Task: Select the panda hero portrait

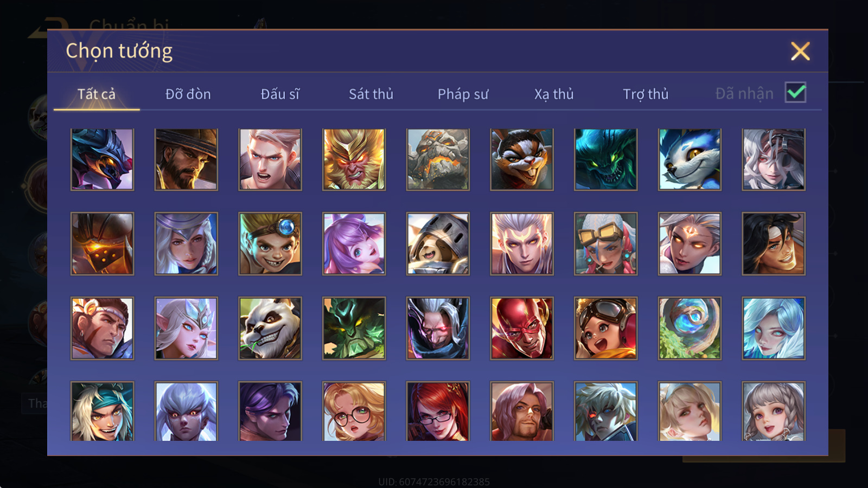Action: [270, 328]
